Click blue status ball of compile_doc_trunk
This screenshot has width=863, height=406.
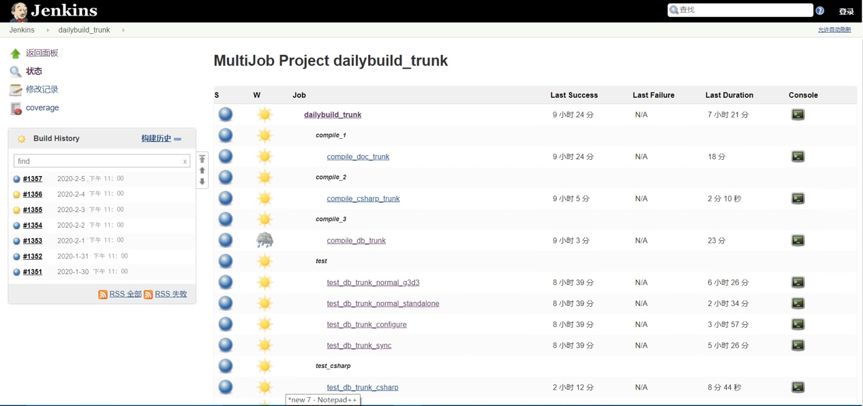[225, 157]
